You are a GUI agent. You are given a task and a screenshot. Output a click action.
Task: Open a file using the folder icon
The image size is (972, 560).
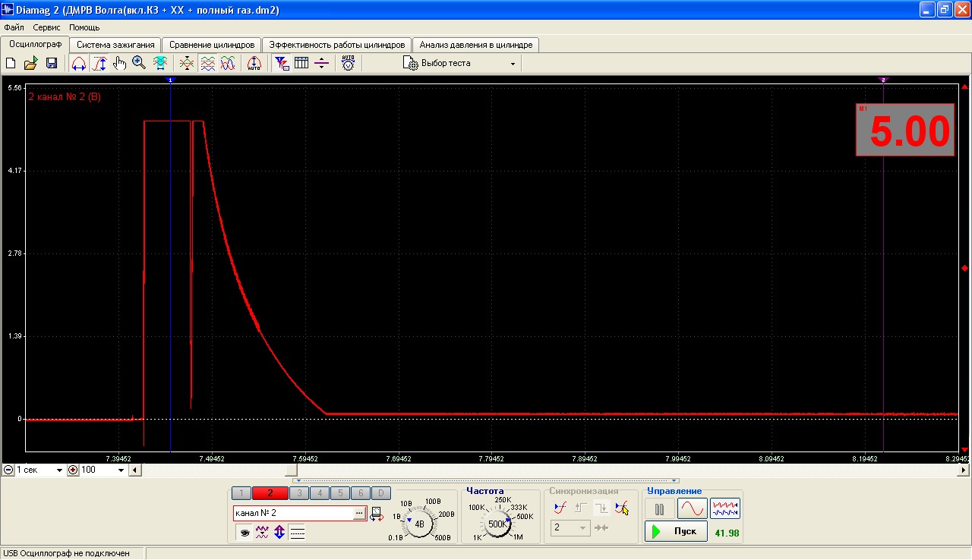[x=31, y=64]
